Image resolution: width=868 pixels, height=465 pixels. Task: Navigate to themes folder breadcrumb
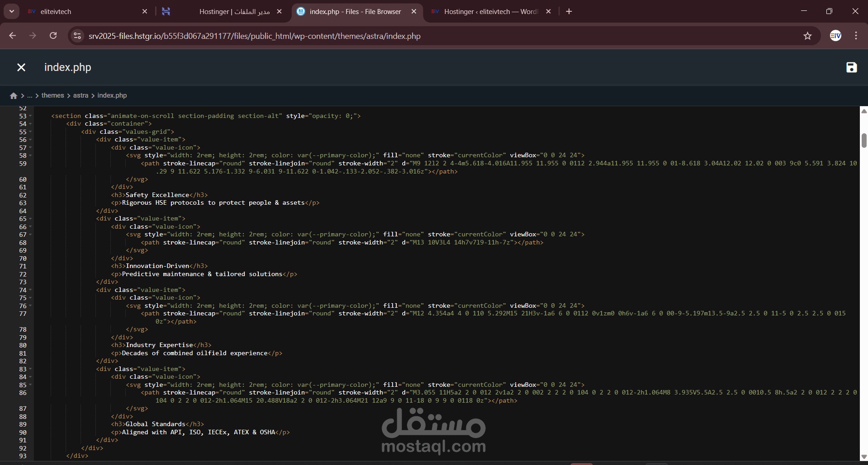point(52,95)
